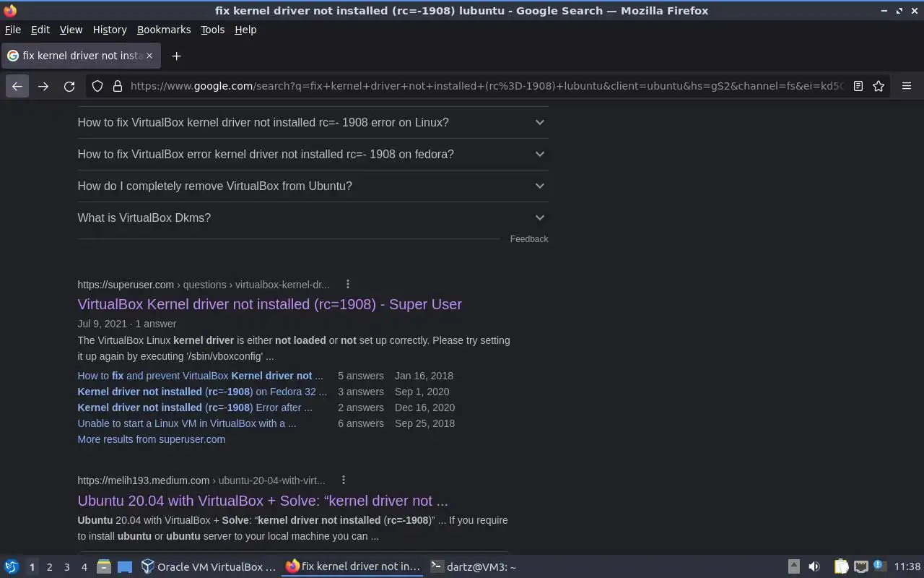Open the Firefox hamburger application menu
The height and width of the screenshot is (578, 924).
pos(907,86)
